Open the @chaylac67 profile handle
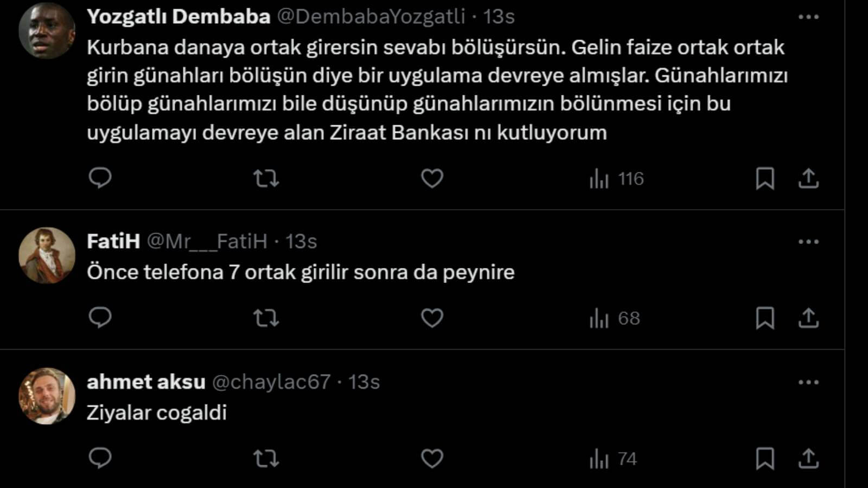Viewport: 868px width, 488px height. 271,382
